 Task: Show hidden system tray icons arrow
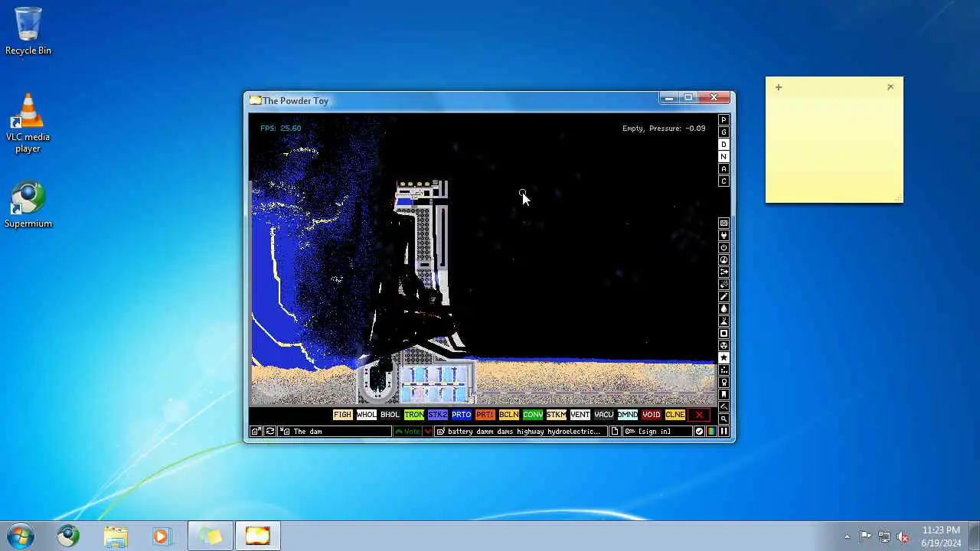(847, 536)
